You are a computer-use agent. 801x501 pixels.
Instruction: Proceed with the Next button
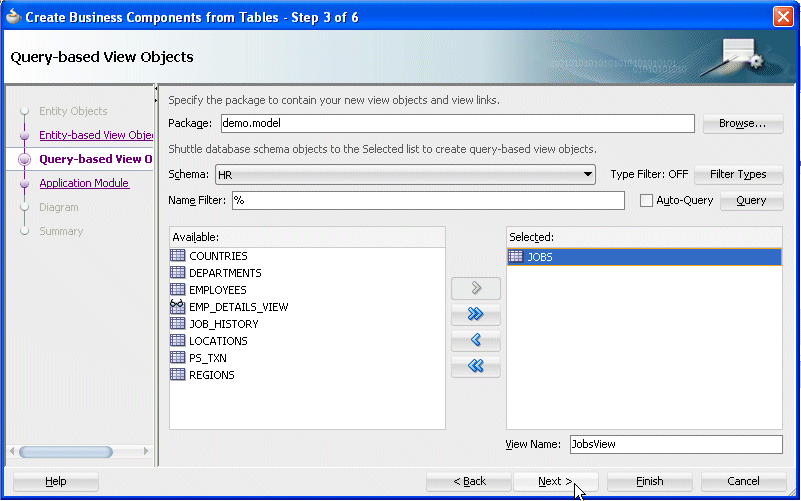(x=555, y=481)
